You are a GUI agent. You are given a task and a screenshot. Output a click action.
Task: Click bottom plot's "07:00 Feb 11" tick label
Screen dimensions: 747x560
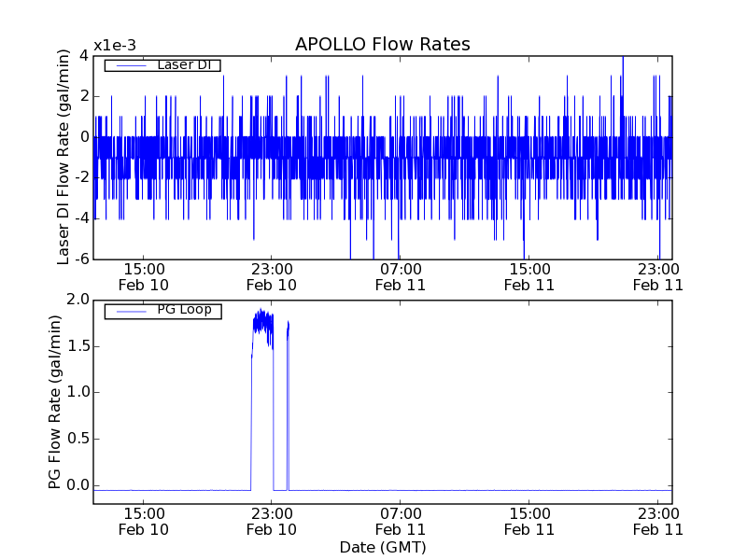(401, 521)
